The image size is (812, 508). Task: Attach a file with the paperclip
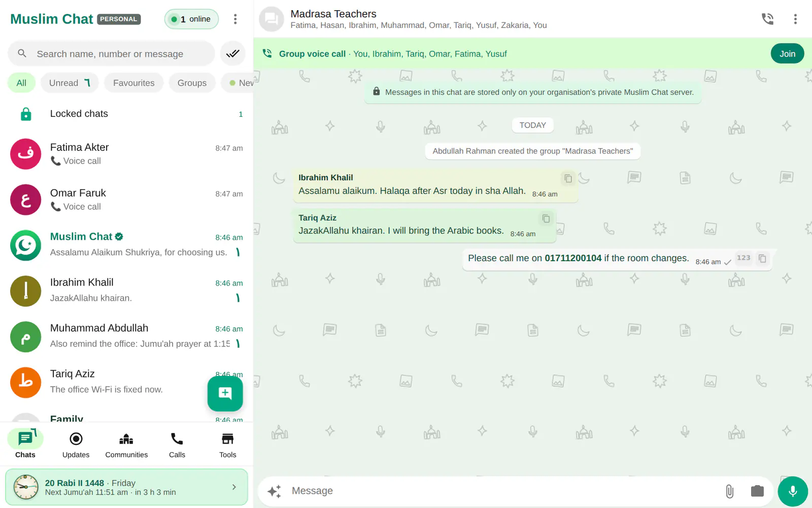(729, 491)
